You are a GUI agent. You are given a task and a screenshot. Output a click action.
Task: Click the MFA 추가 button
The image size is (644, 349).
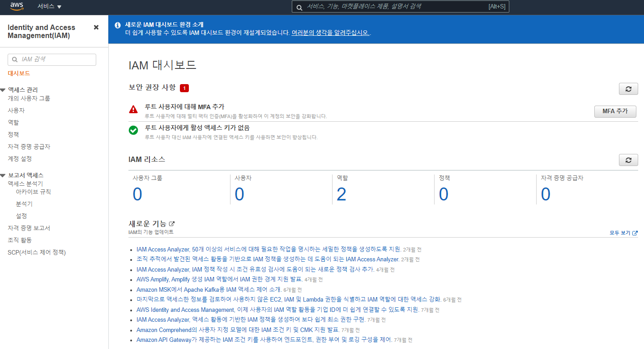[615, 111]
